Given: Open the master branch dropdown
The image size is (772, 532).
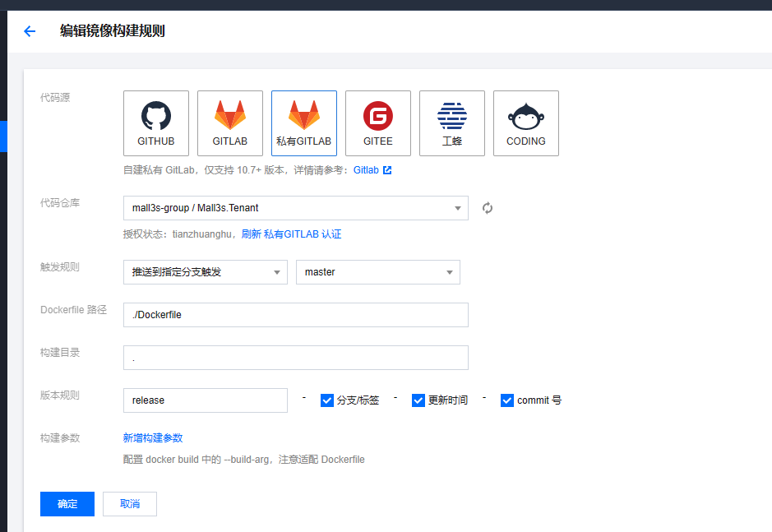Looking at the screenshot, I should [378, 272].
